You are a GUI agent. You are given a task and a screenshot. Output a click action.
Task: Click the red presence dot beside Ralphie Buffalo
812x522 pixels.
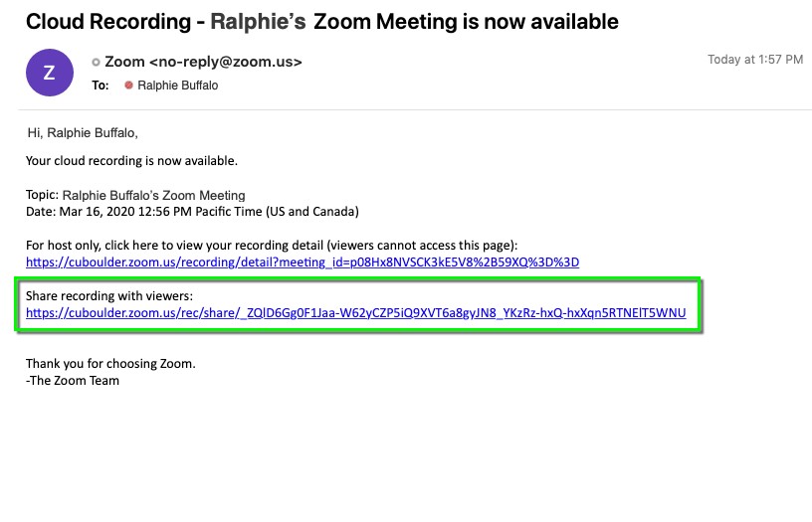(128, 86)
